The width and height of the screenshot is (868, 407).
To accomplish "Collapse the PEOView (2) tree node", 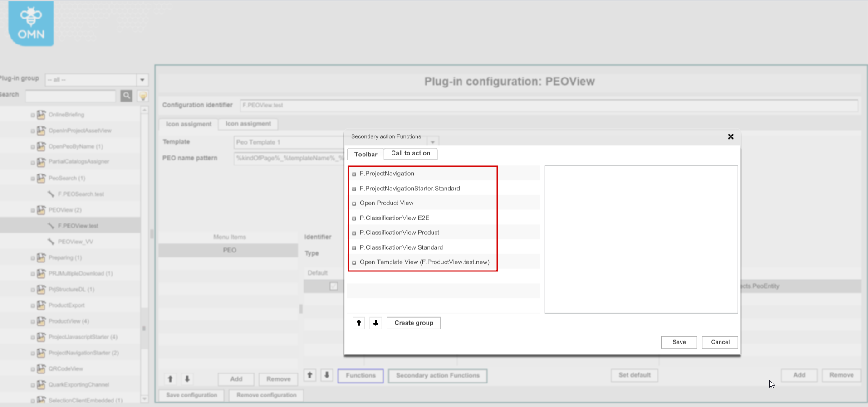I will (x=33, y=210).
